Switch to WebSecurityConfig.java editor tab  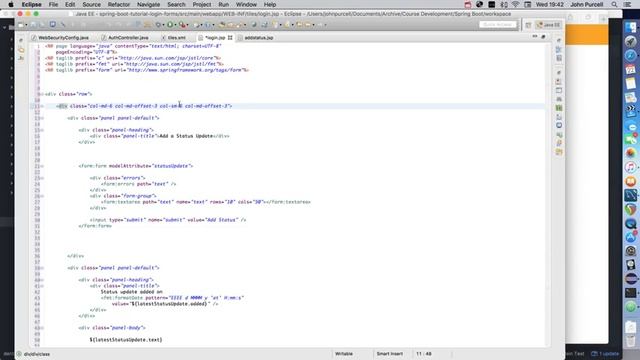point(63,38)
